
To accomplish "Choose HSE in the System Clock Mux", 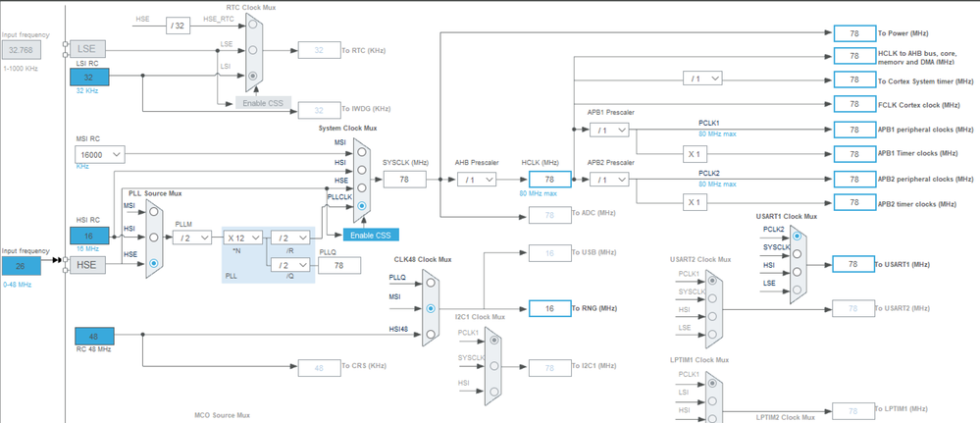I will 361,187.
